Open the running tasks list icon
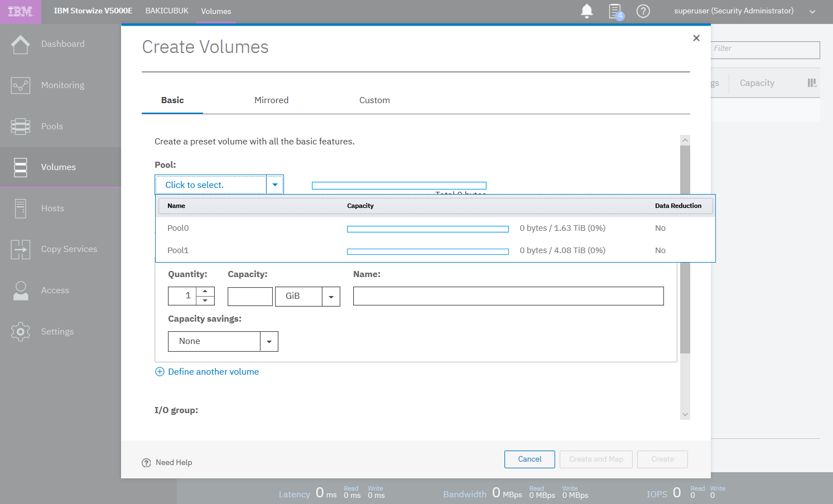Image resolution: width=833 pixels, height=504 pixels. (x=615, y=11)
